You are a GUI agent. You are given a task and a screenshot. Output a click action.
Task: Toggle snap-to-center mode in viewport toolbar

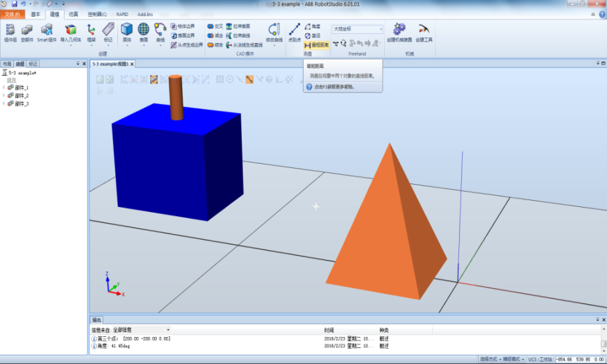click(x=230, y=79)
